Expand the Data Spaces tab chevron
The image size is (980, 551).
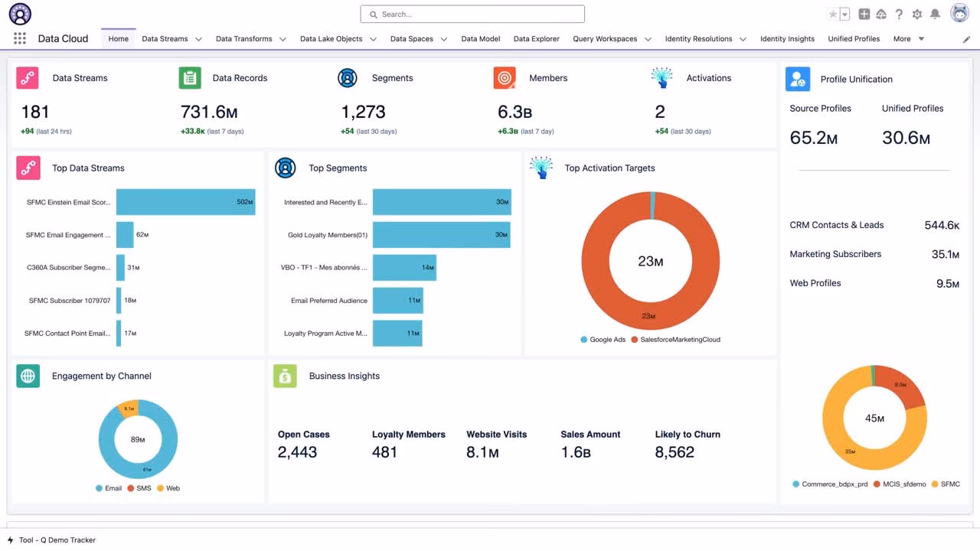[443, 39]
